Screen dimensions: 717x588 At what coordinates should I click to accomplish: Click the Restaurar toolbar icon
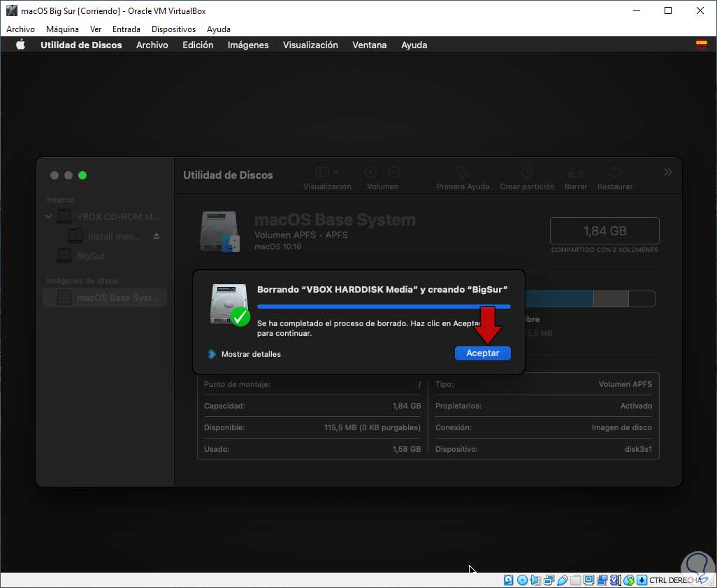pyautogui.click(x=614, y=172)
